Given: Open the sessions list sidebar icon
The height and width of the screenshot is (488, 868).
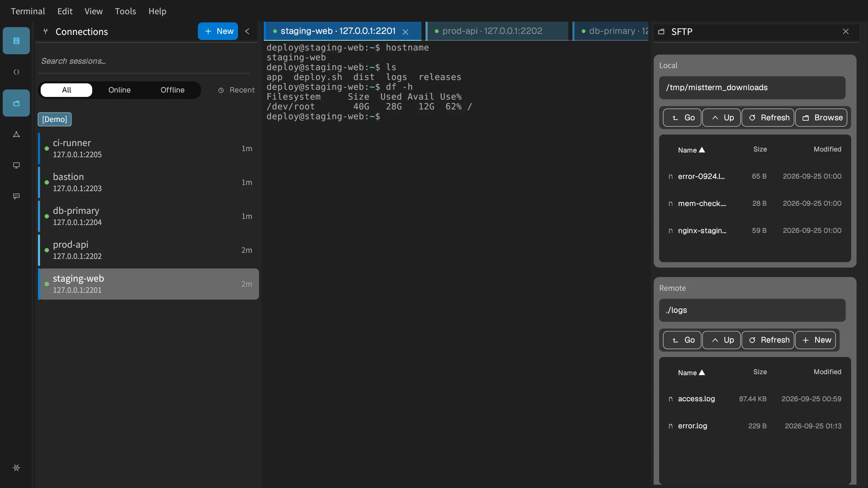Looking at the screenshot, I should click(16, 41).
